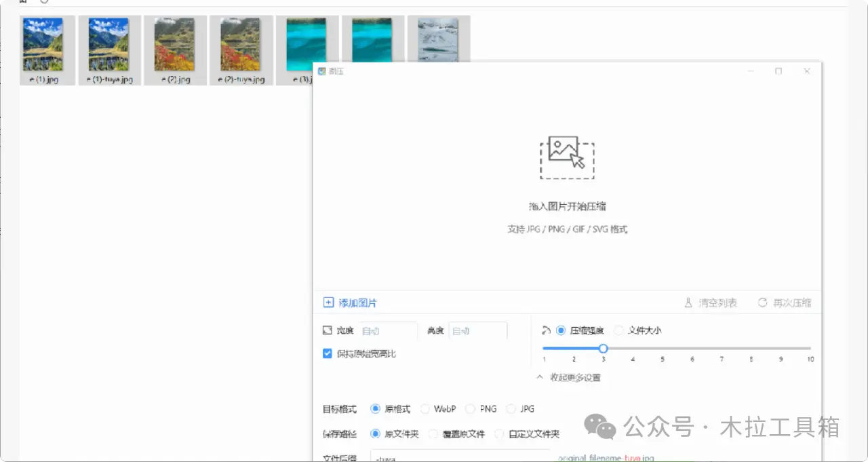868x462 pixels.
Task: Click the aspect-ratio icon beside the width field
Action: tap(327, 330)
